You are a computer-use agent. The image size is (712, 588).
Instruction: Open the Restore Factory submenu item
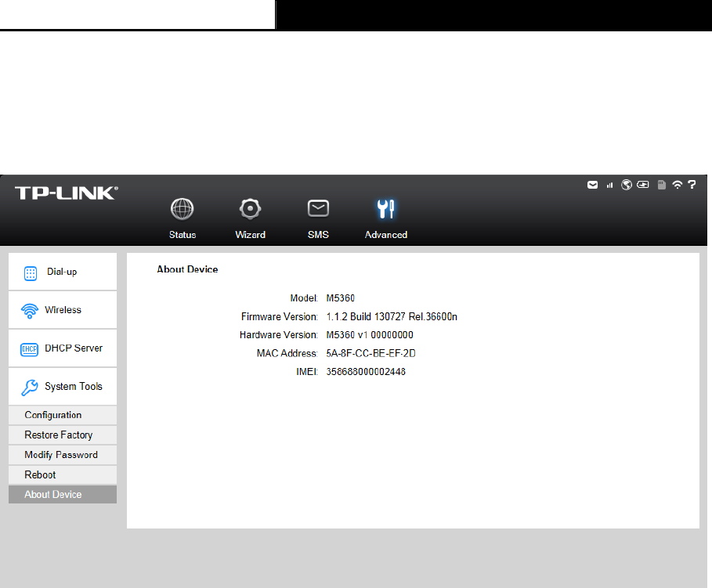[x=63, y=435]
